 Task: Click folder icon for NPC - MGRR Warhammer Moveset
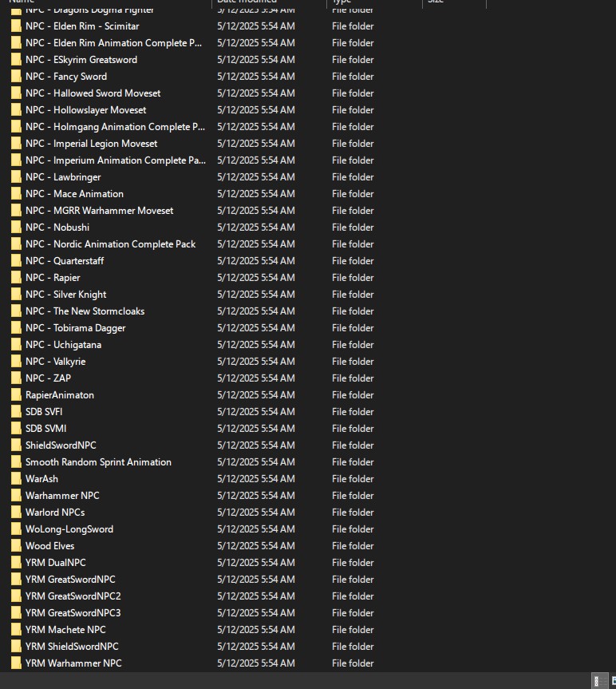16,211
